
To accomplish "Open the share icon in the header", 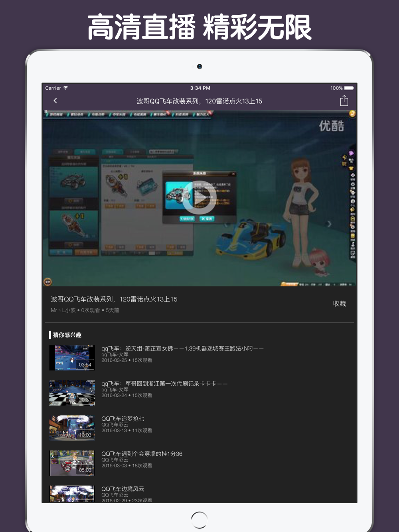I will click(344, 100).
